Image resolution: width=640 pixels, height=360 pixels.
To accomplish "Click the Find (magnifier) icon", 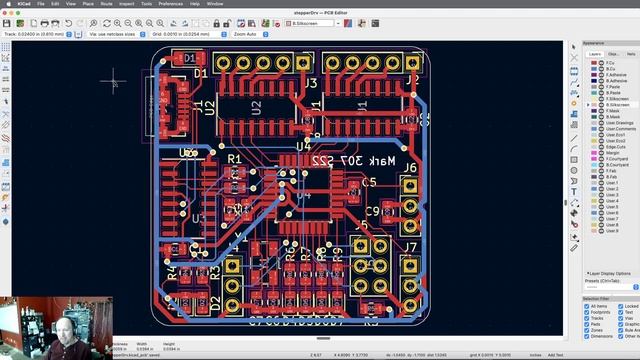I will (93, 24).
